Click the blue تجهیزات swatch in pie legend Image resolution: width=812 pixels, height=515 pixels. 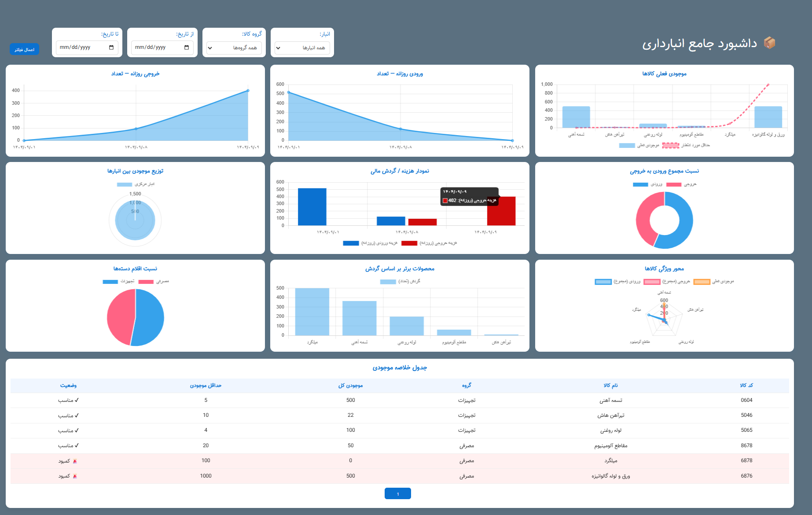[110, 282]
